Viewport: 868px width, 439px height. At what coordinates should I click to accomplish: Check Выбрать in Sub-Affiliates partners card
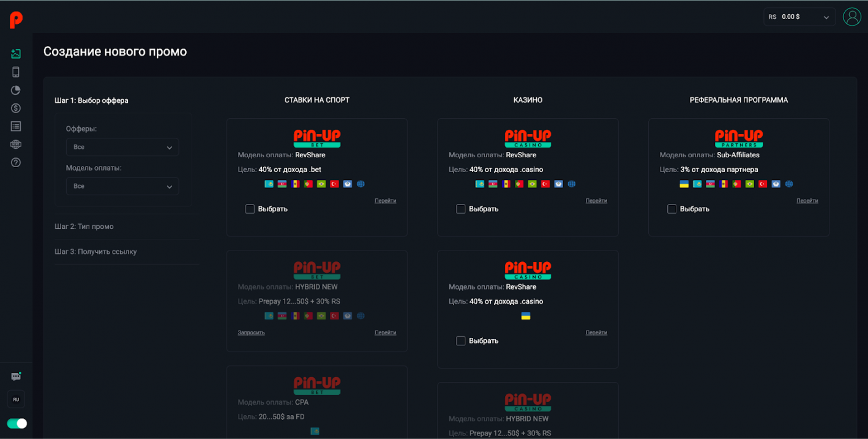tap(672, 209)
